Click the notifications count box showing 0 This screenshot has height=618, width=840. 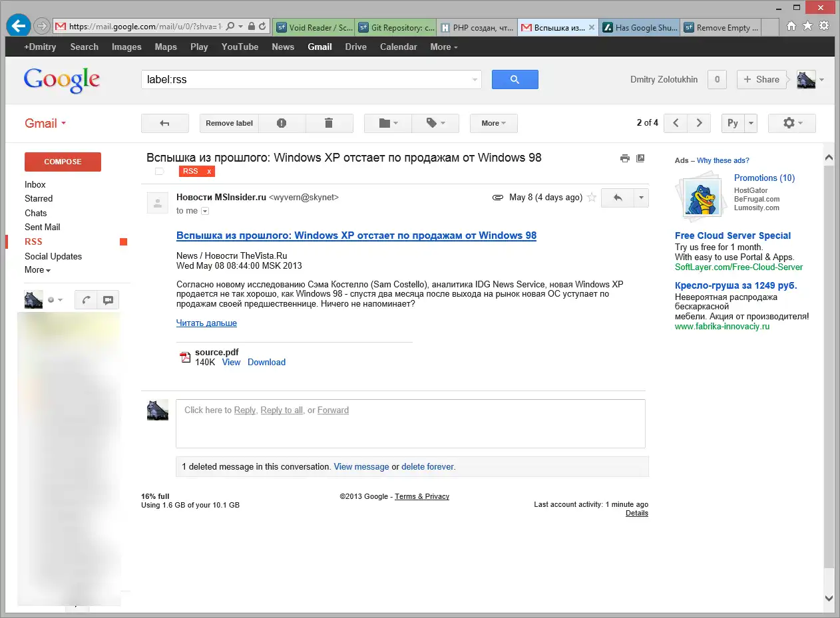pos(717,79)
